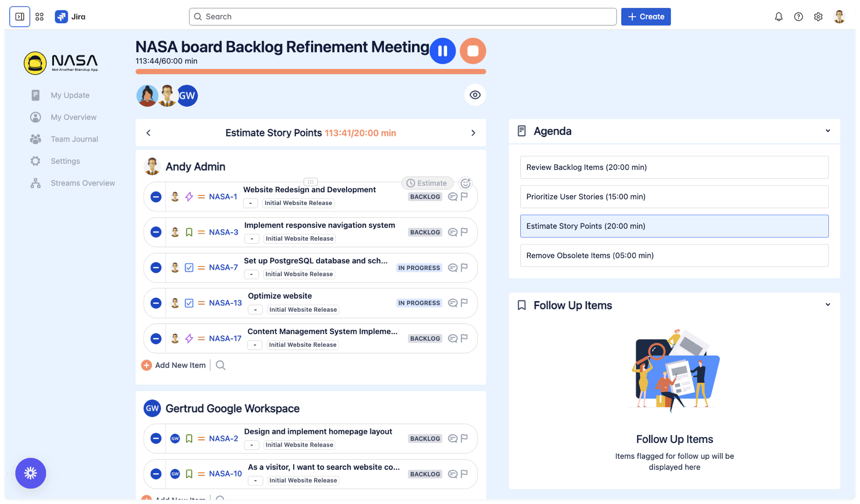This screenshot has width=860, height=504.
Task: Open Jira notifications bell
Action: point(778,17)
